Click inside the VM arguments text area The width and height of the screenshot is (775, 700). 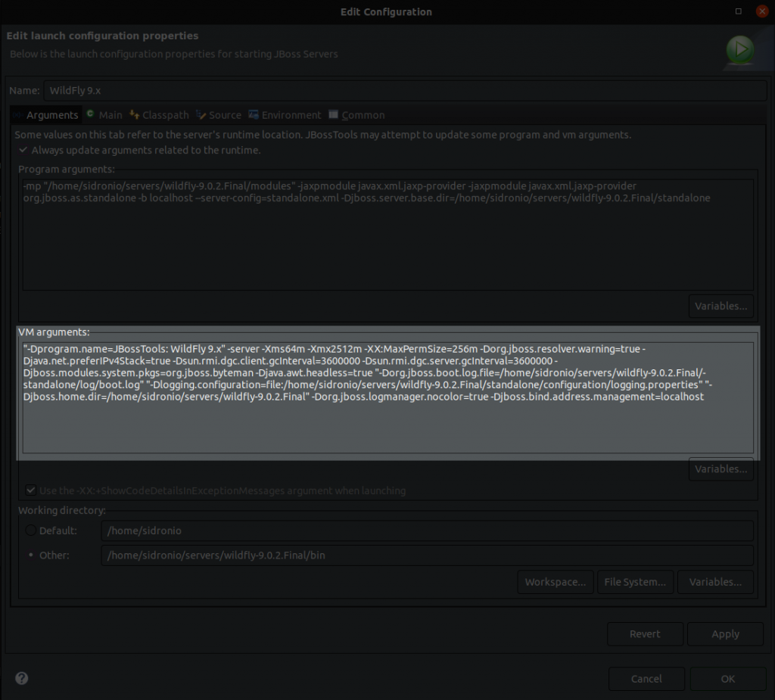click(388, 397)
